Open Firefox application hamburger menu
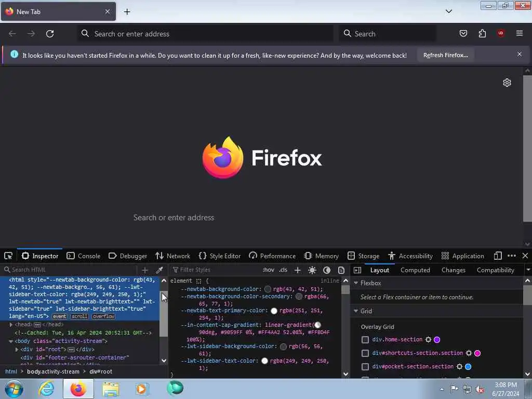The height and width of the screenshot is (399, 532). pos(520,33)
